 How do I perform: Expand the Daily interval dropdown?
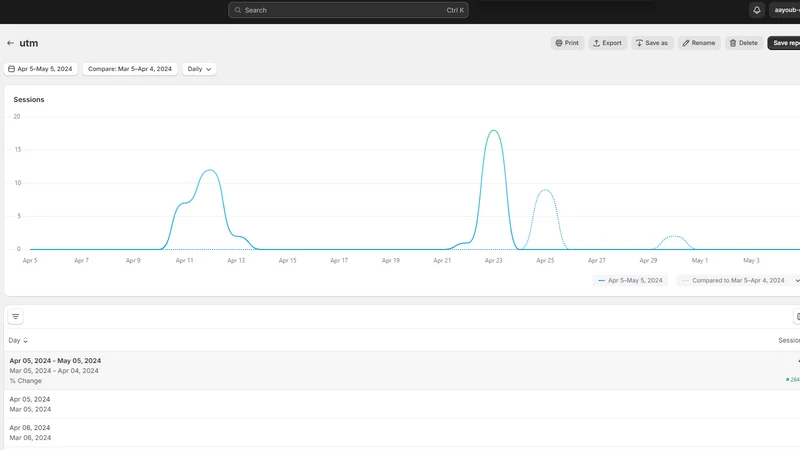click(x=199, y=69)
